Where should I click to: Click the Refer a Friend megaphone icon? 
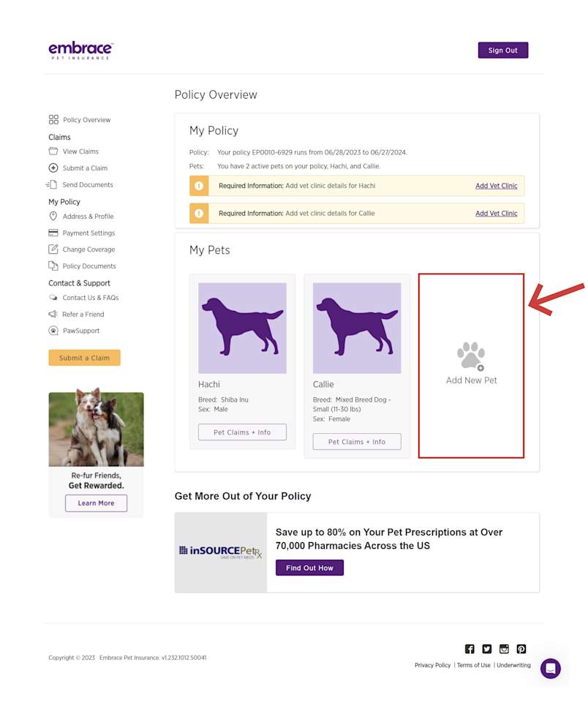pyautogui.click(x=54, y=314)
